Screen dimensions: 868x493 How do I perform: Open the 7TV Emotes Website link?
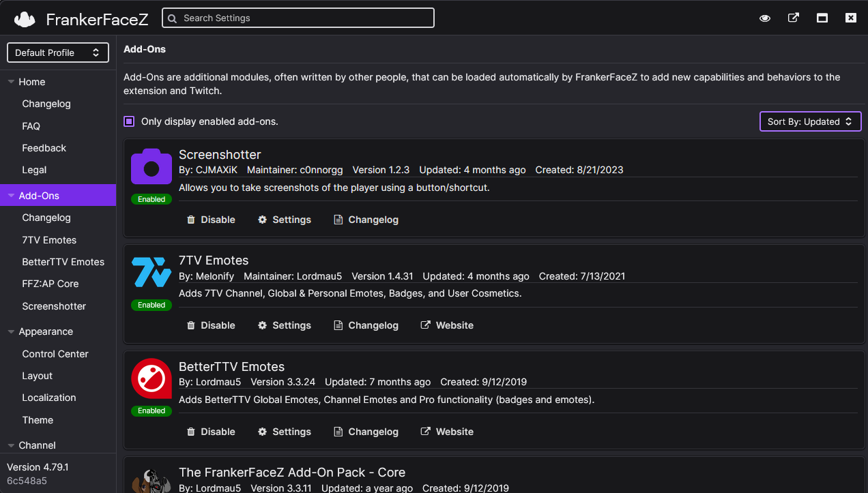(447, 325)
